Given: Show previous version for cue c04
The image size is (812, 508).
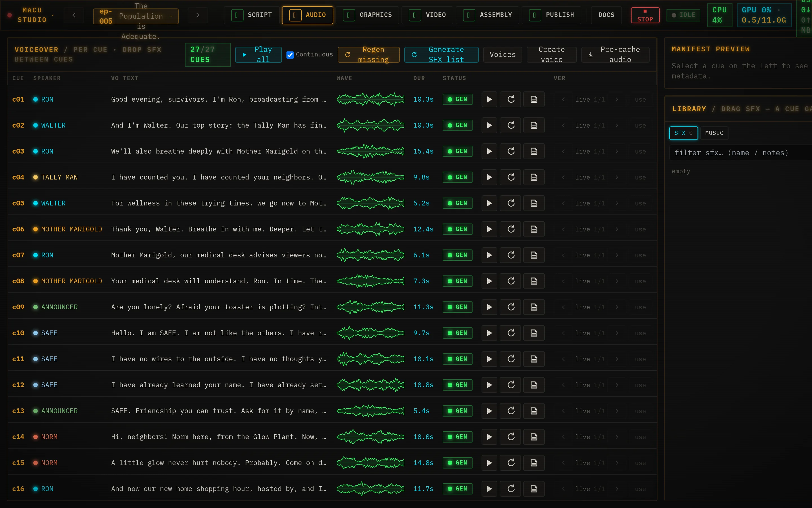Looking at the screenshot, I should (563, 177).
